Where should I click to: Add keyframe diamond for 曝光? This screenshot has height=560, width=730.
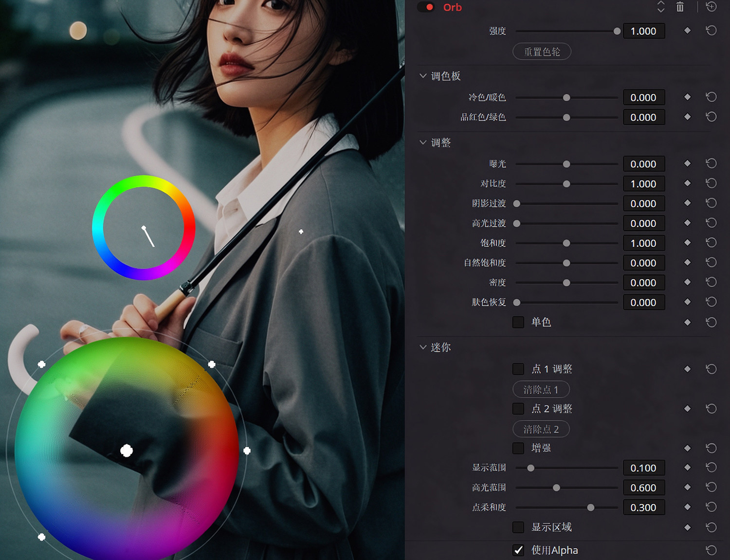687,164
